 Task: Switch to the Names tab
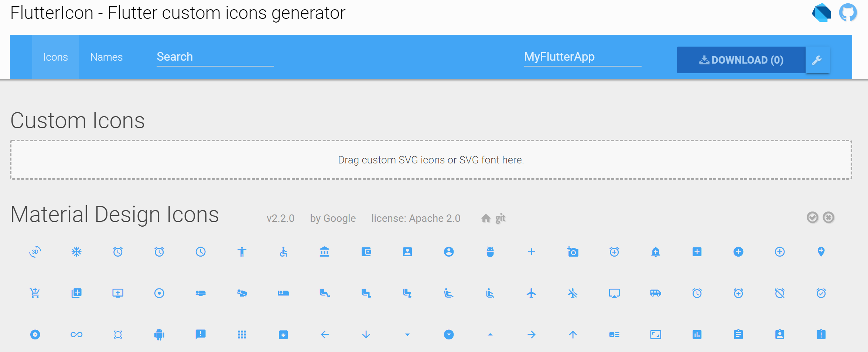point(106,57)
